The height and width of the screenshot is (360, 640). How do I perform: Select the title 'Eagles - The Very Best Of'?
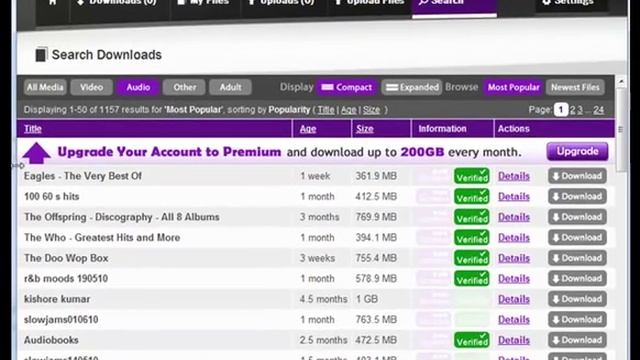82,176
